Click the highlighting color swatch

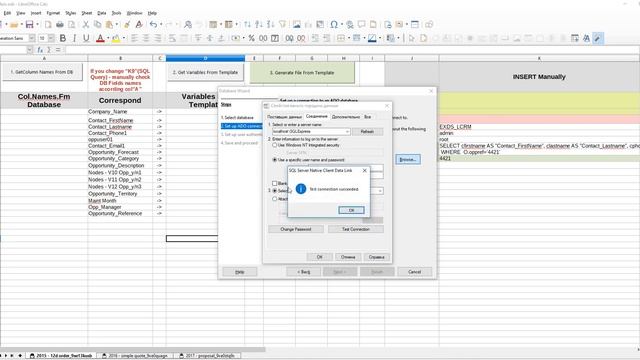[x=116, y=38]
